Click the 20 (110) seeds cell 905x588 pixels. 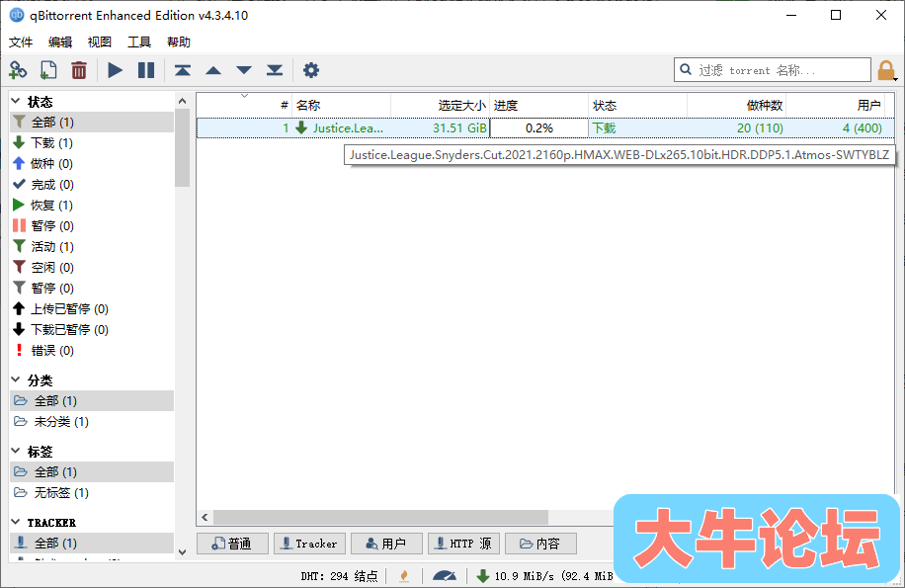tap(736, 128)
